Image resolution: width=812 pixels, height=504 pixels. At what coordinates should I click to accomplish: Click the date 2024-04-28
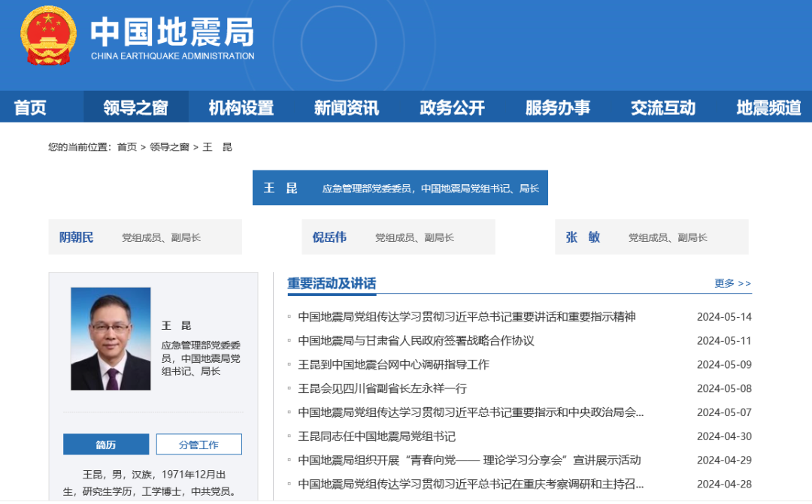click(724, 484)
